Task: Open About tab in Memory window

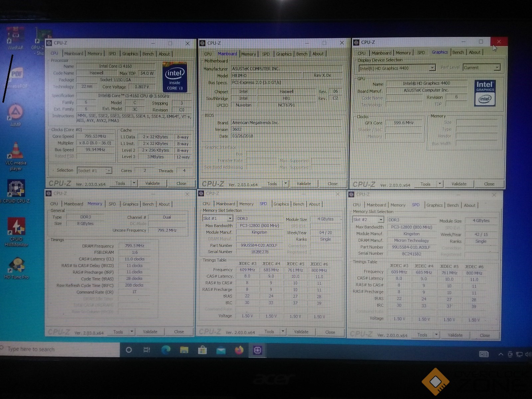Action: [164, 204]
